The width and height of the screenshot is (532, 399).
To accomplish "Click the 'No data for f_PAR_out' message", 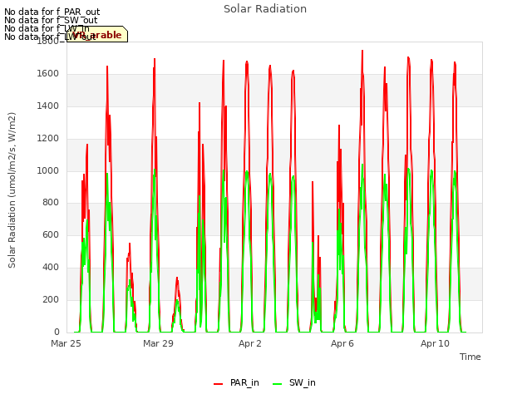I will pyautogui.click(x=52, y=12).
